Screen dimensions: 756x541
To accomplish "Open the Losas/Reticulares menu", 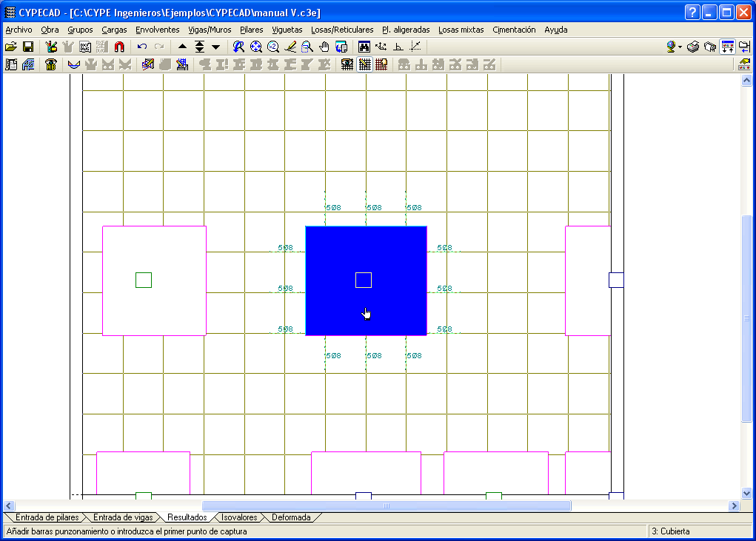I will tap(342, 30).
